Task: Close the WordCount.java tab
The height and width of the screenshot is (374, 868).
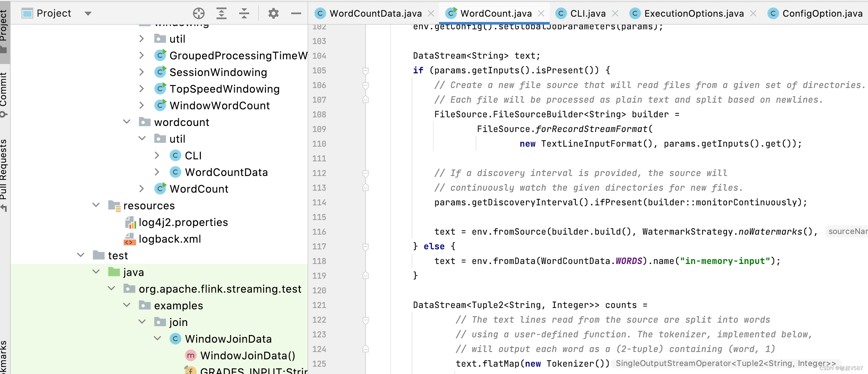Action: point(541,13)
